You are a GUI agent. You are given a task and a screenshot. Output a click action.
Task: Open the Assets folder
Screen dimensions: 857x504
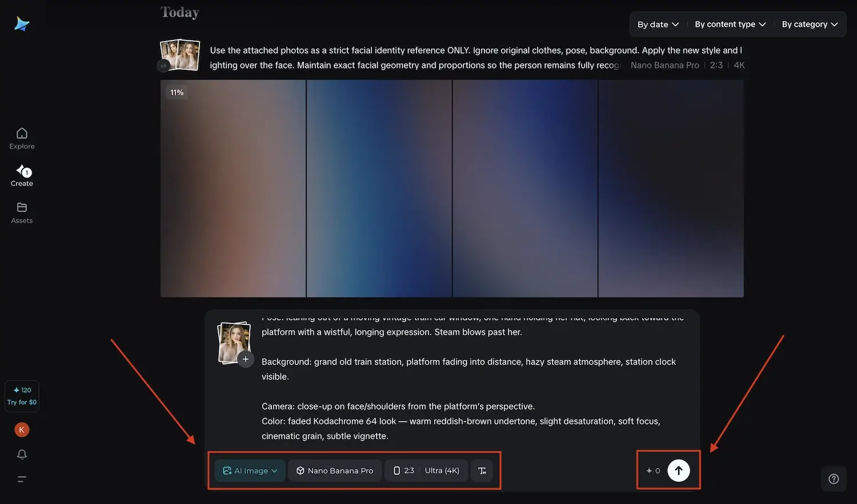[22, 213]
